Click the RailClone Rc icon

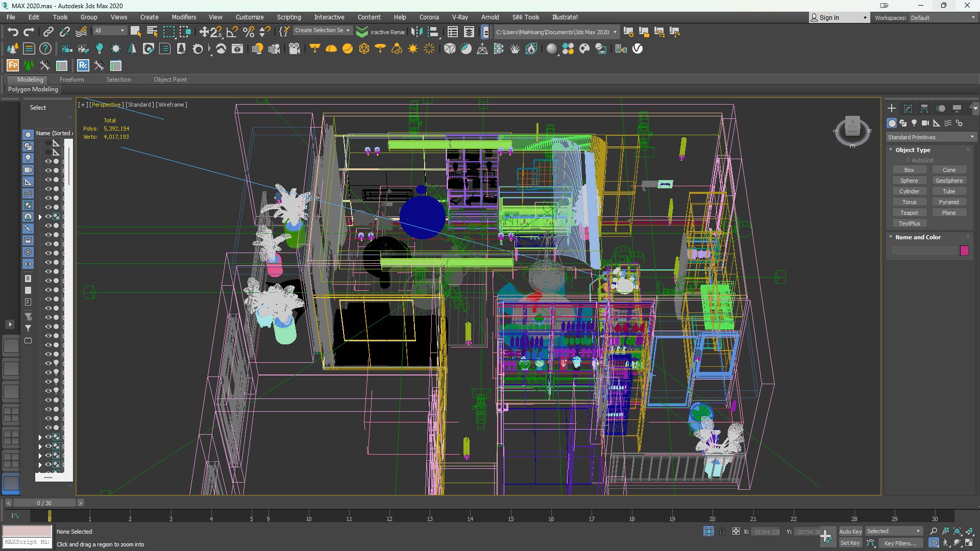click(x=83, y=65)
